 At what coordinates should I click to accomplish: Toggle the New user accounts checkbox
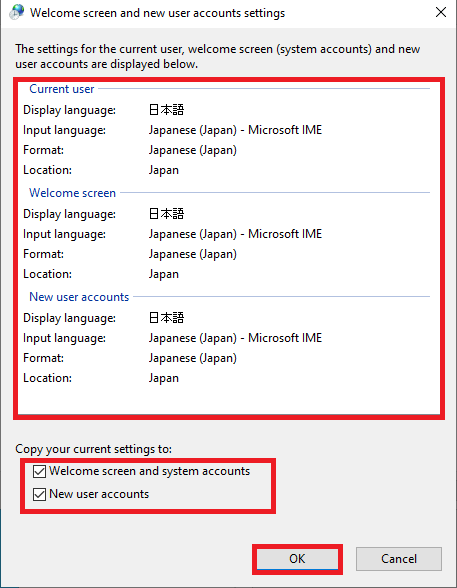(39, 494)
